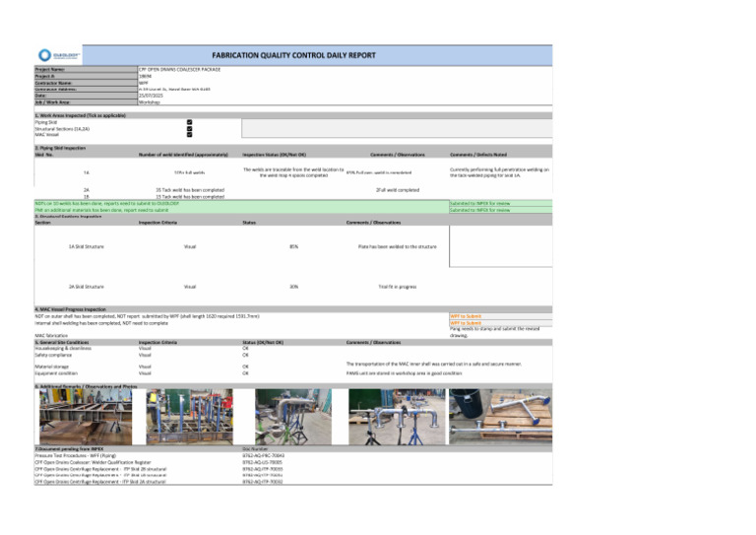This screenshot has height=535, width=756.
Task: Select the 85% status for 1A Skid Structure
Action: coord(293,246)
